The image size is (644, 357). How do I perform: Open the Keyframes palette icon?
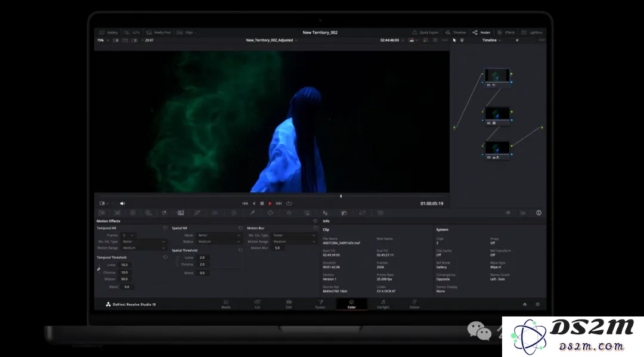coord(507,213)
